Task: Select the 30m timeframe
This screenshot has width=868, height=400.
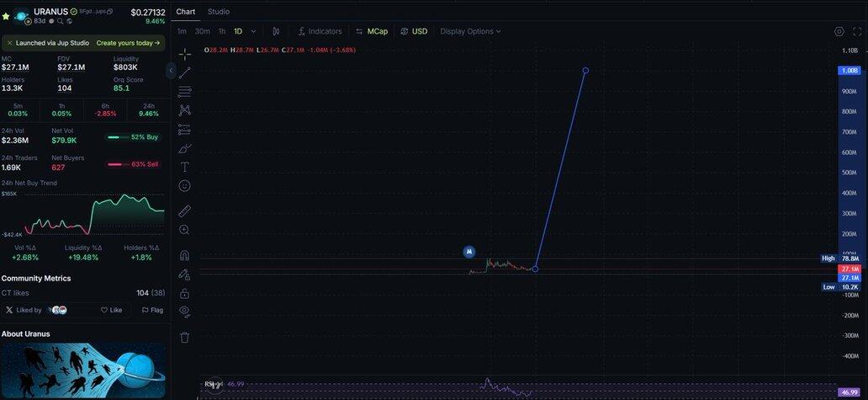Action: (202, 31)
